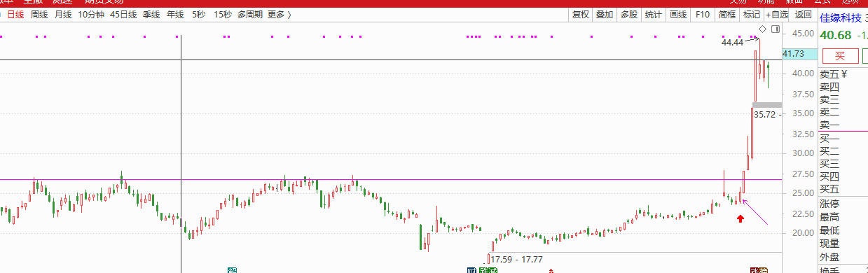Open the 多周期 multi-period view

tap(250, 14)
